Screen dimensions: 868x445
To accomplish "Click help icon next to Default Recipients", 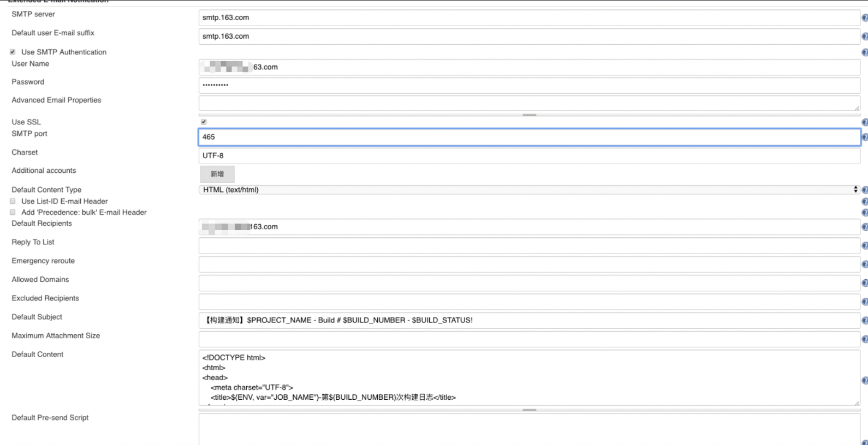I will click(864, 227).
